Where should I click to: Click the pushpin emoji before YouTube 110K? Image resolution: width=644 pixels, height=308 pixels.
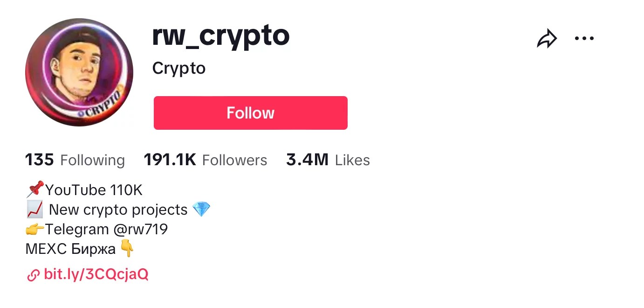[36, 189]
